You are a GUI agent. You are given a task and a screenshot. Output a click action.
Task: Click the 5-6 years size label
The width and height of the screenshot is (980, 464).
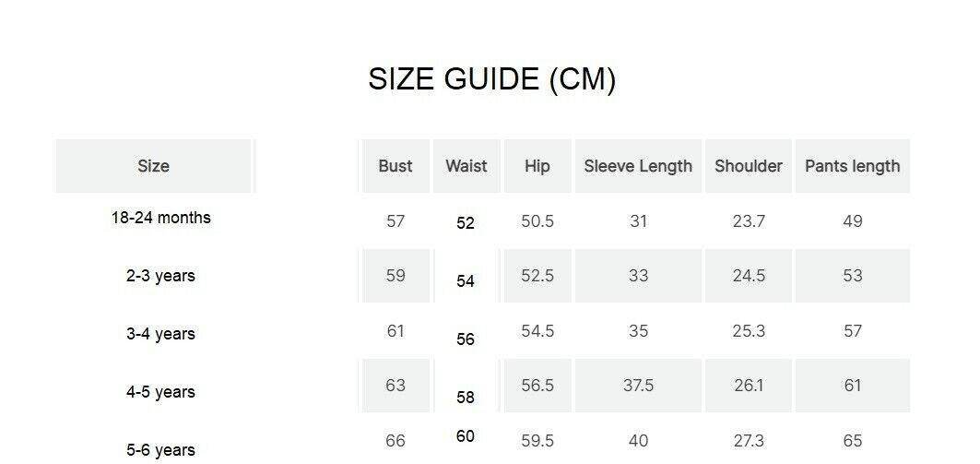click(160, 450)
